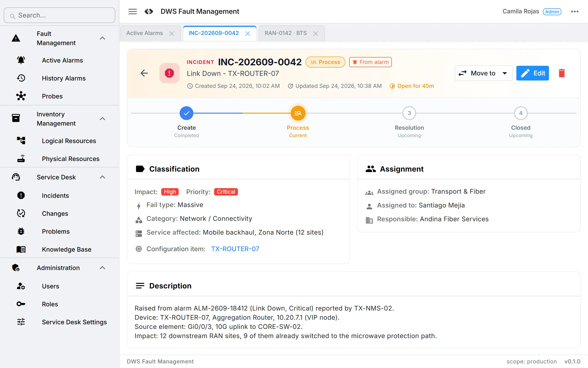Screen dimensions: 588x368
Task: Collapse the Service Desk section
Action: point(102,177)
